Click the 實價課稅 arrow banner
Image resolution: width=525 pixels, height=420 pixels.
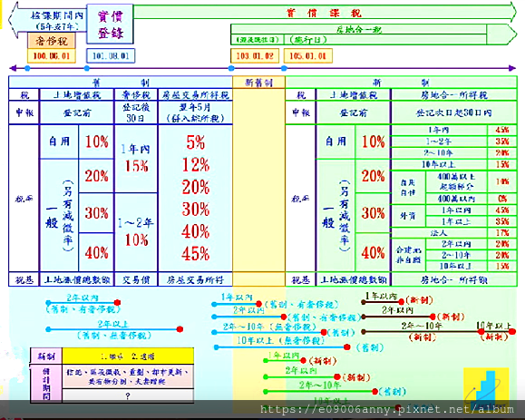click(x=325, y=13)
